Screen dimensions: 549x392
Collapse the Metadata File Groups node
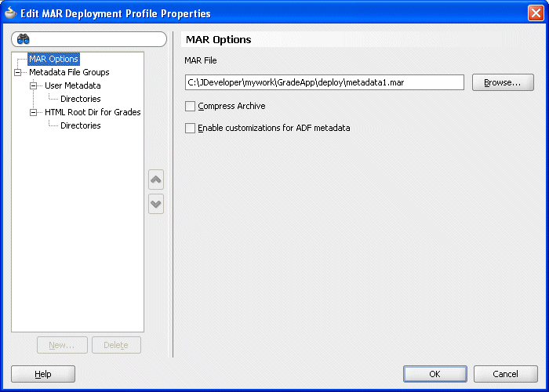18,72
